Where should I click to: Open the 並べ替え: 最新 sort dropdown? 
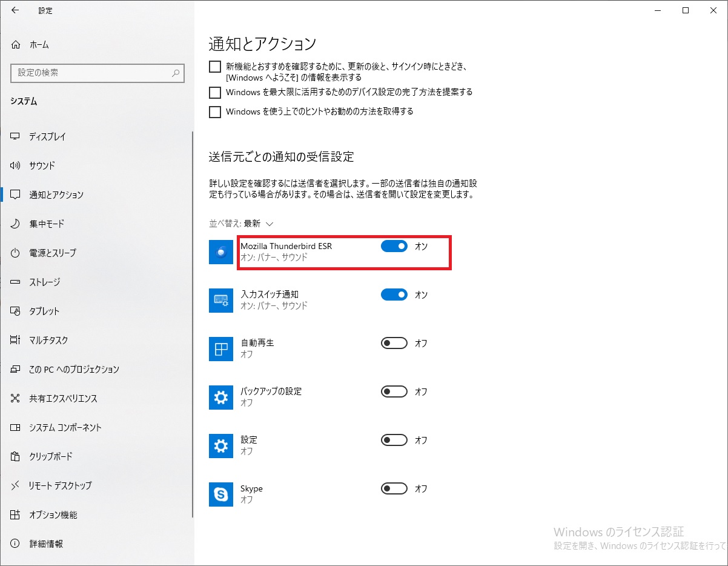tap(242, 223)
